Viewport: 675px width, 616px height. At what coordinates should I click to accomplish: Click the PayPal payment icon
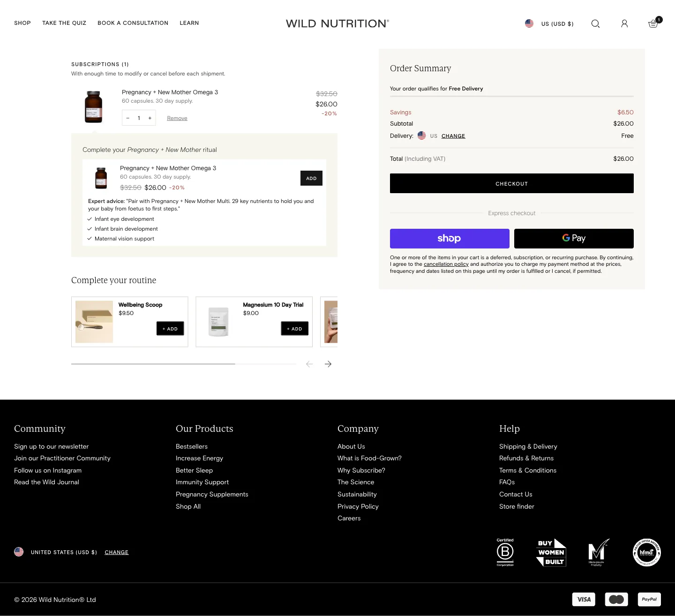(649, 599)
